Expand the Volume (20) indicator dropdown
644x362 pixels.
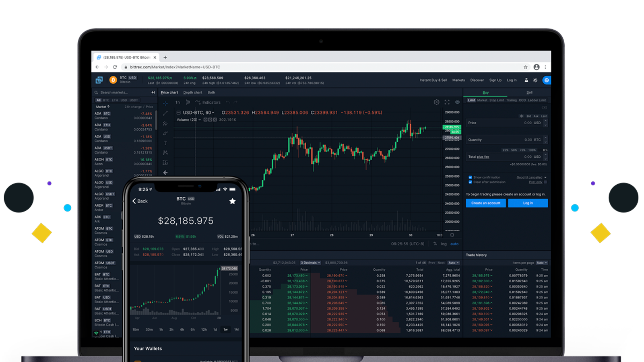189,119
